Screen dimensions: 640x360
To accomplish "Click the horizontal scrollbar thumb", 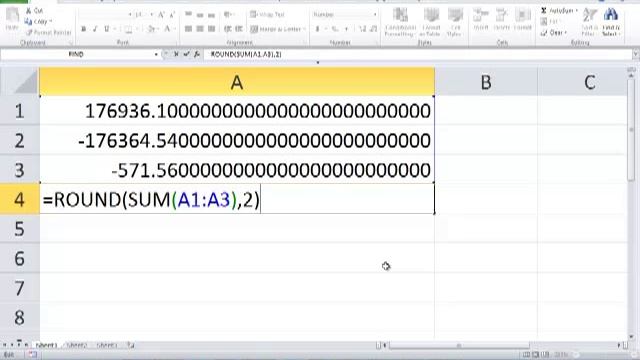I will pyautogui.click(x=459, y=345).
